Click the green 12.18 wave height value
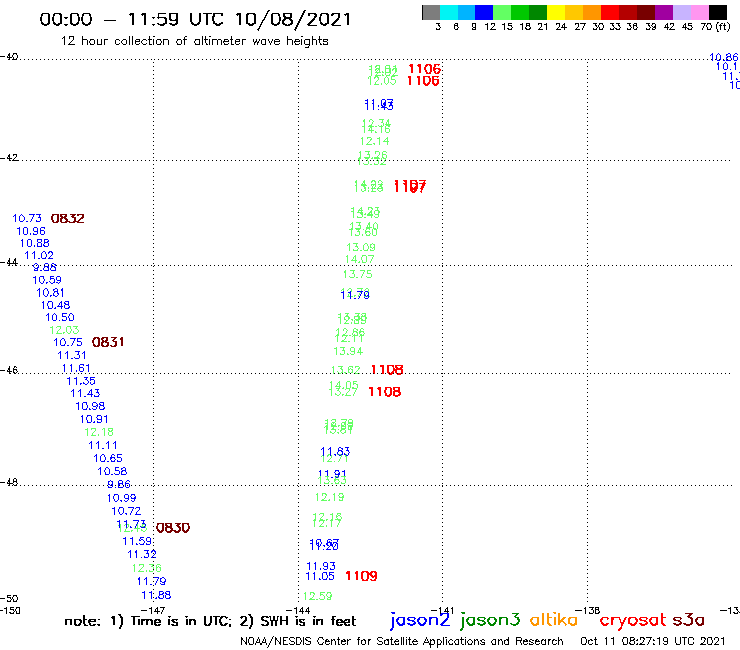This screenshot has width=740, height=650. [x=99, y=432]
